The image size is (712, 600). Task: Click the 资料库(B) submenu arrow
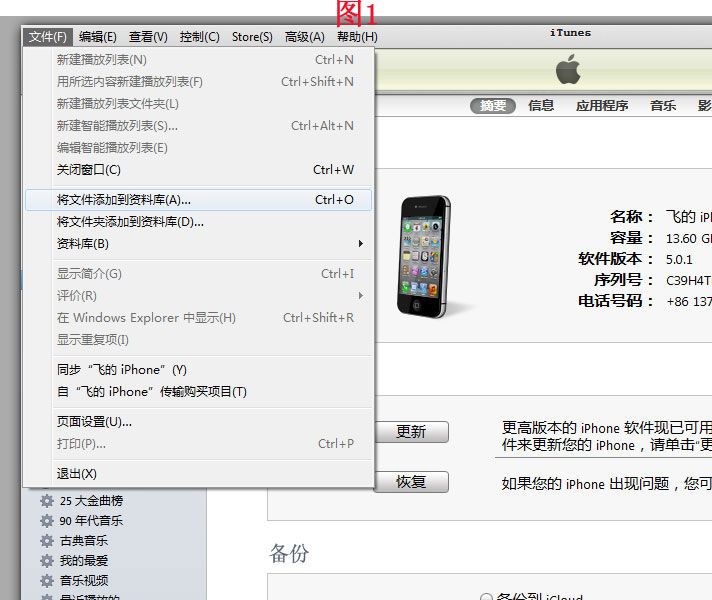[361, 244]
